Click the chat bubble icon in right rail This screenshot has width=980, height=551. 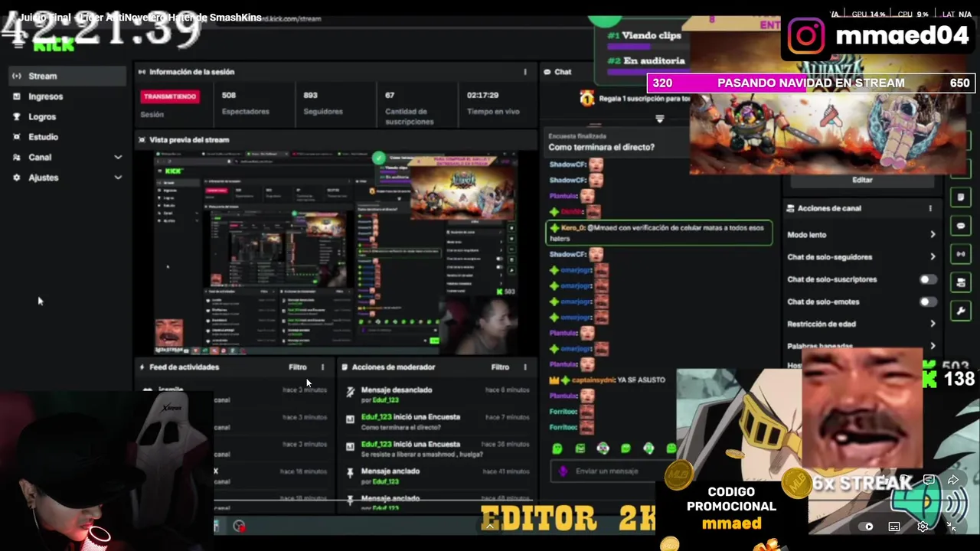point(961,226)
